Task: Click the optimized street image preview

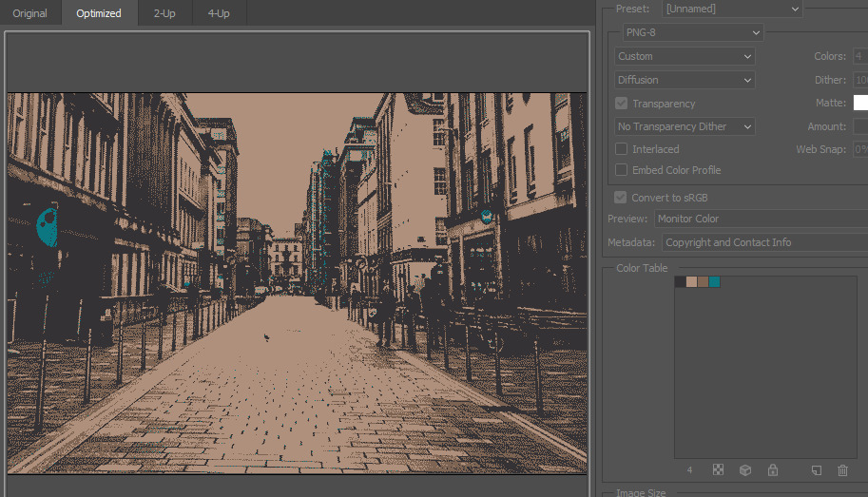Action: [298, 283]
